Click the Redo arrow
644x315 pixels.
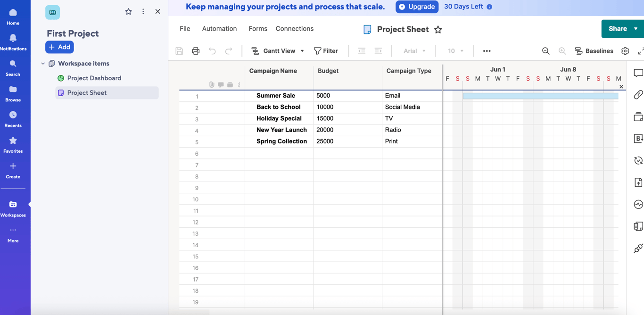tap(229, 51)
